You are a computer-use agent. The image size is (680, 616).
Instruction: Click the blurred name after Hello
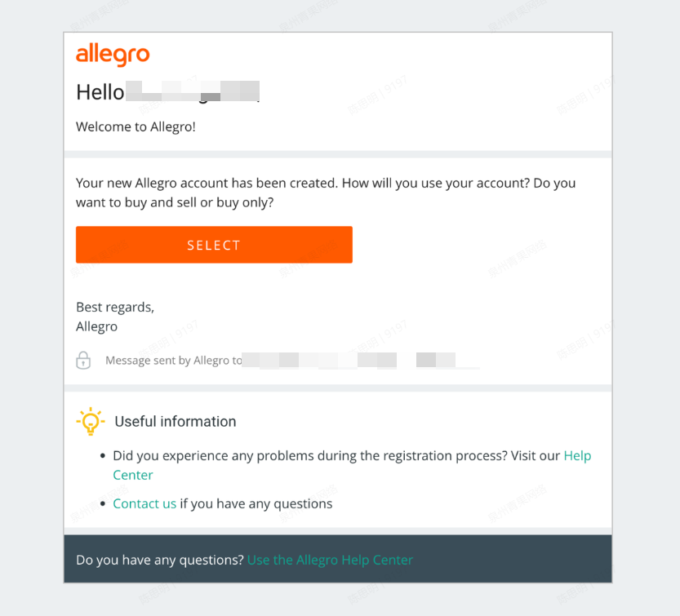(x=193, y=91)
